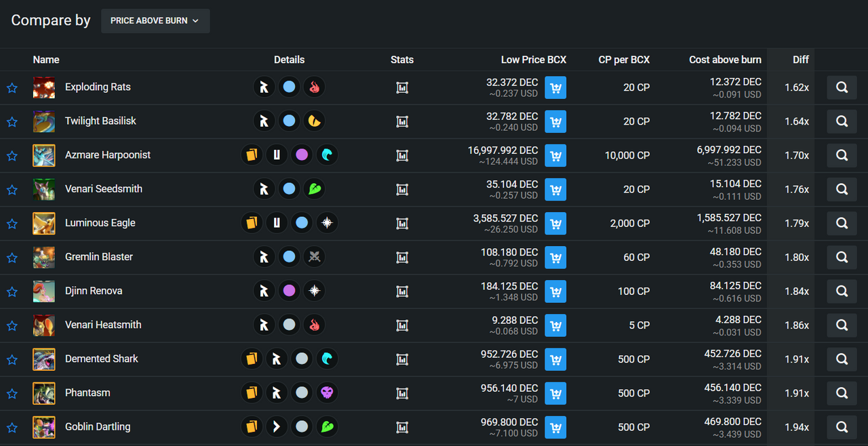Viewport: 868px width, 446px height.
Task: Click the CP per BCX column header
Action: click(x=624, y=60)
